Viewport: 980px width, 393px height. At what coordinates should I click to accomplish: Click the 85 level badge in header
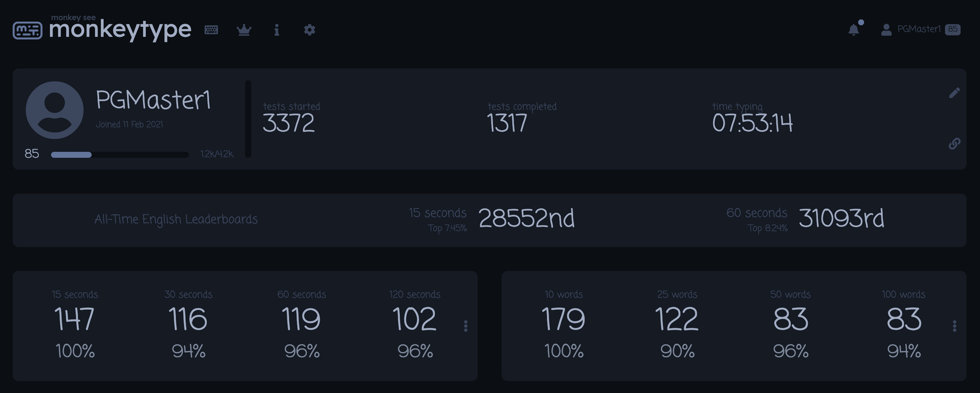point(952,29)
